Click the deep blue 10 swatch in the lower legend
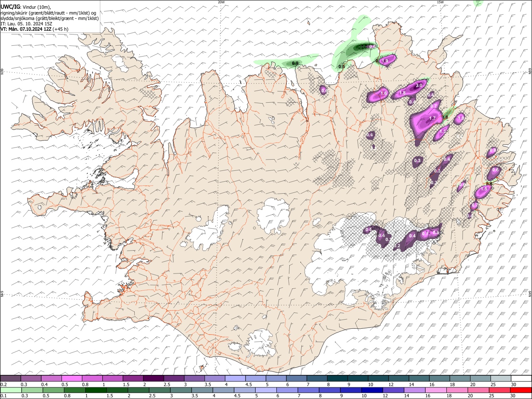 pos(372,390)
